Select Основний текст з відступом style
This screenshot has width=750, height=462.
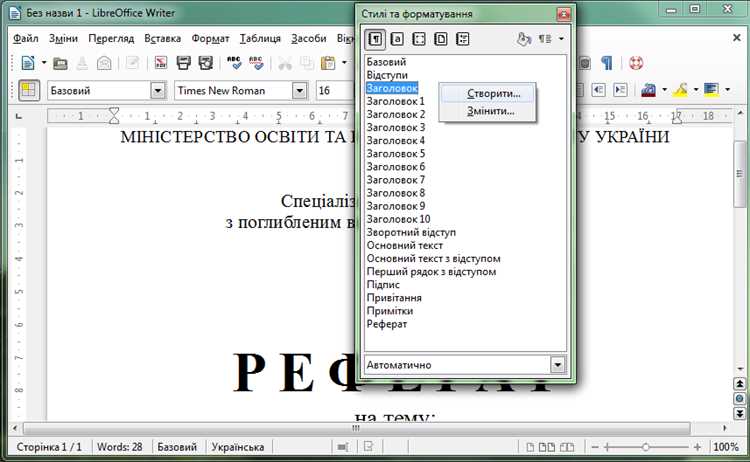pos(433,258)
